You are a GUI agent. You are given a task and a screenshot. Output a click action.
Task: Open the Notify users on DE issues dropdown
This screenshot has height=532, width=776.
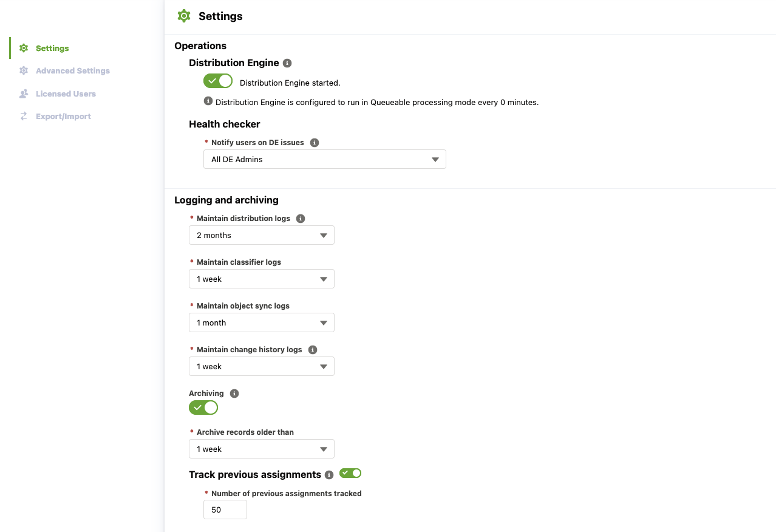click(325, 159)
